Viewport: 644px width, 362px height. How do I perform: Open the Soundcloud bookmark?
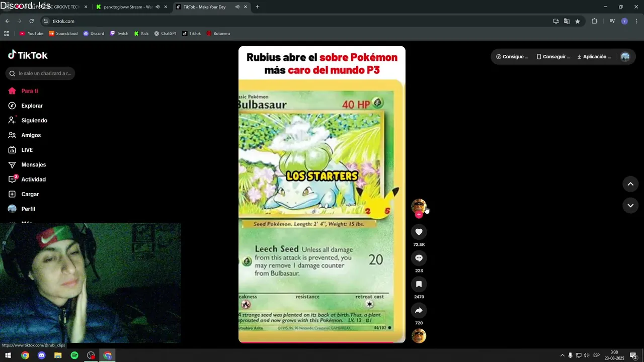63,34
